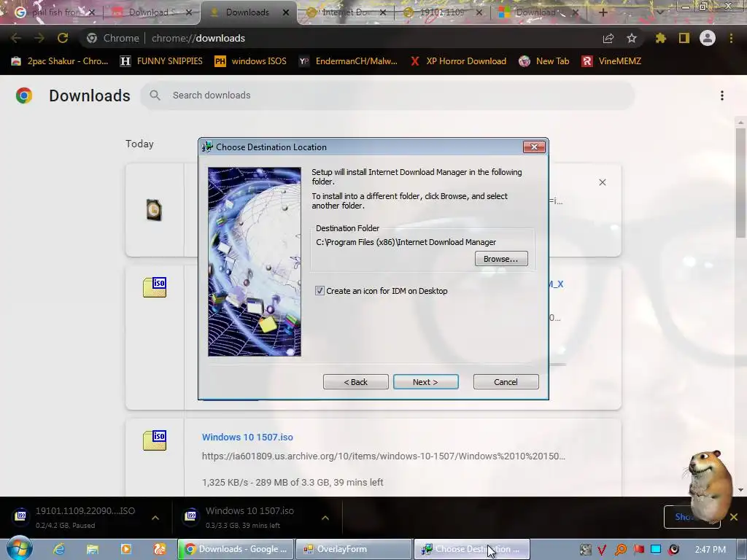This screenshot has height=560, width=747.
Task: Open File Explorer from the taskbar
Action: tap(93, 549)
